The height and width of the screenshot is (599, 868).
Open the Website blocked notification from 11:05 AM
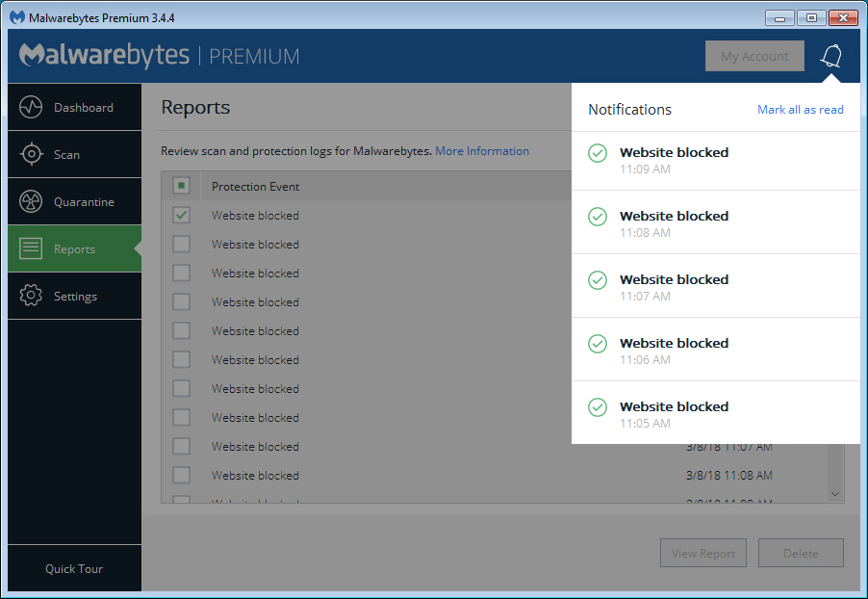(716, 413)
